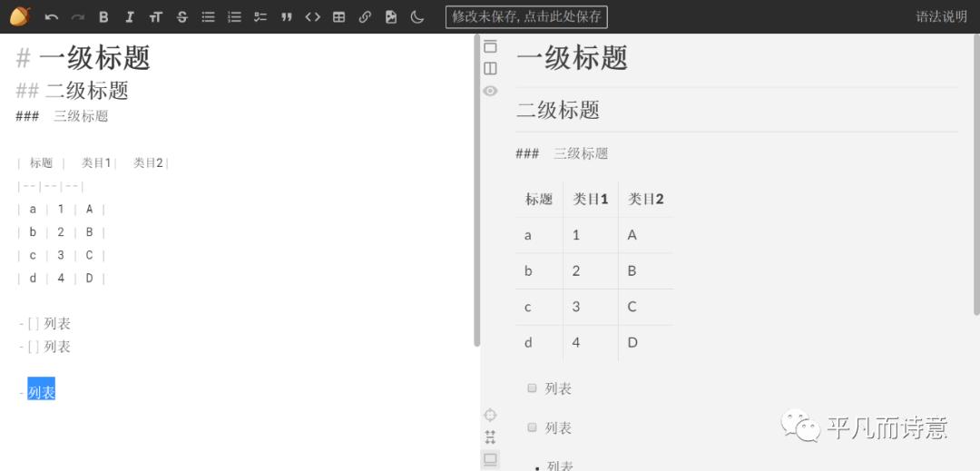
Task: Insert a hyperlink
Action: click(365, 17)
